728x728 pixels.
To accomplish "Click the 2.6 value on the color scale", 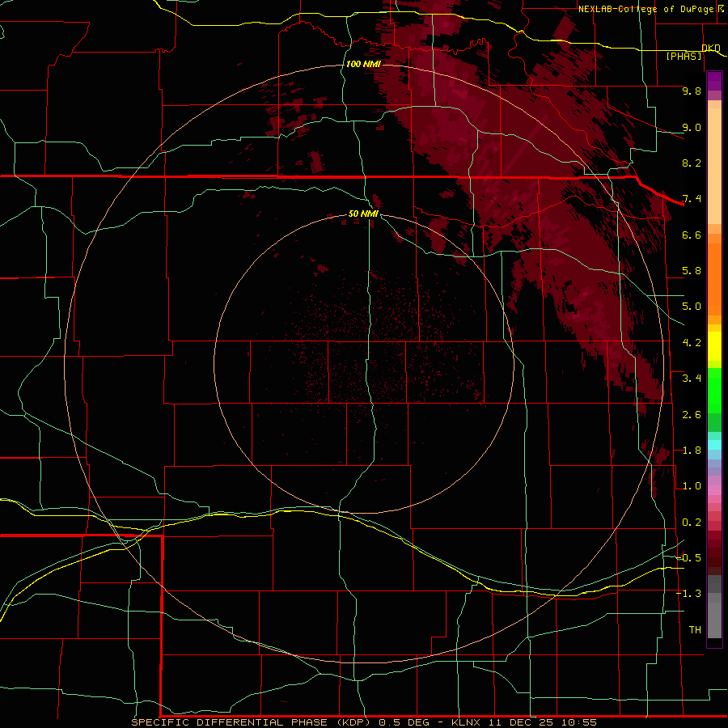I will [692, 414].
